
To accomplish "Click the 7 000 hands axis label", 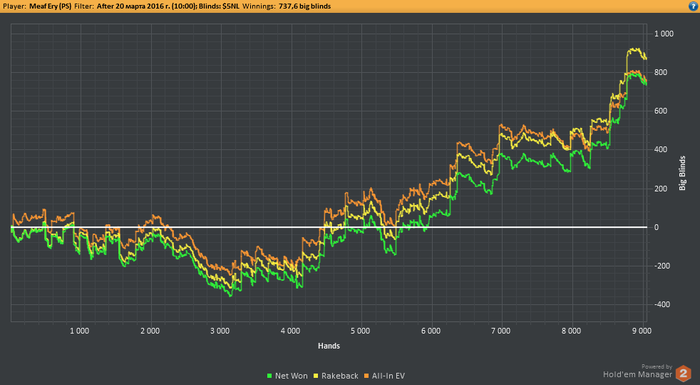I will (x=500, y=331).
